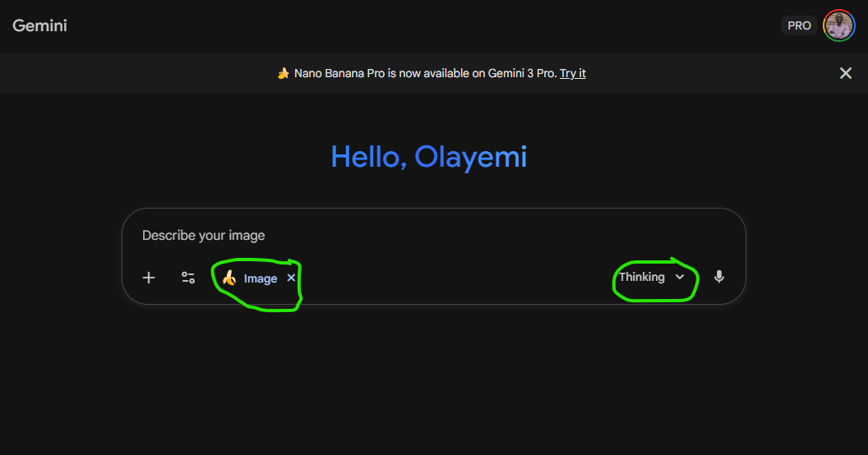This screenshot has width=868, height=455.
Task: Click empty space inside the prompt box toolbar
Action: [x=452, y=278]
